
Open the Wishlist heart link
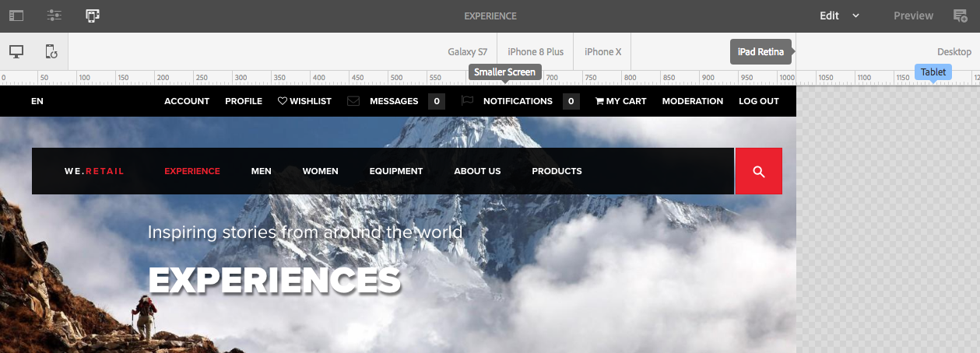pyautogui.click(x=304, y=101)
